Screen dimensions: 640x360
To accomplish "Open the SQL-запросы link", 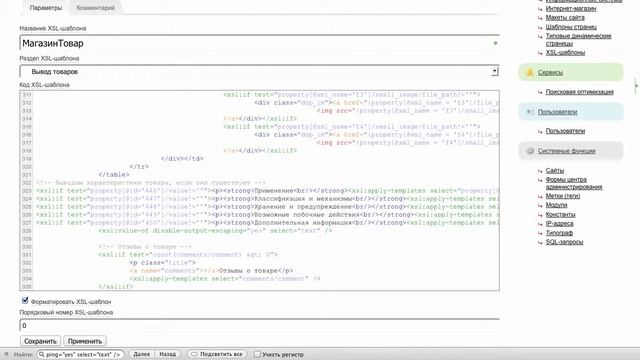I will (564, 242).
